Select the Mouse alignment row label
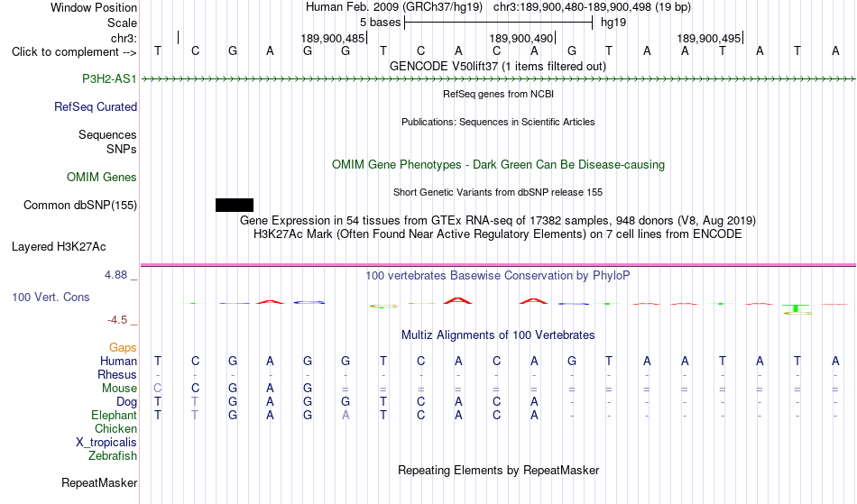Screen dimensions: 857x504 click(x=119, y=389)
